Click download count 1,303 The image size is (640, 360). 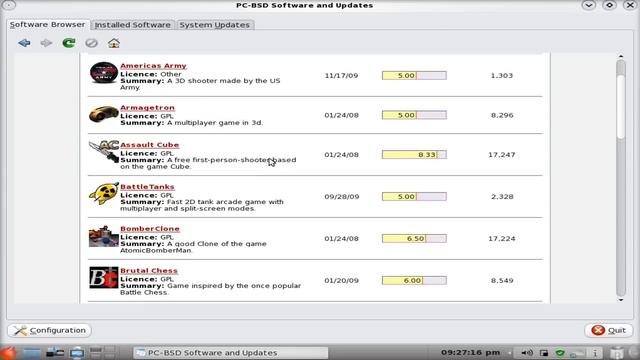pyautogui.click(x=502, y=76)
